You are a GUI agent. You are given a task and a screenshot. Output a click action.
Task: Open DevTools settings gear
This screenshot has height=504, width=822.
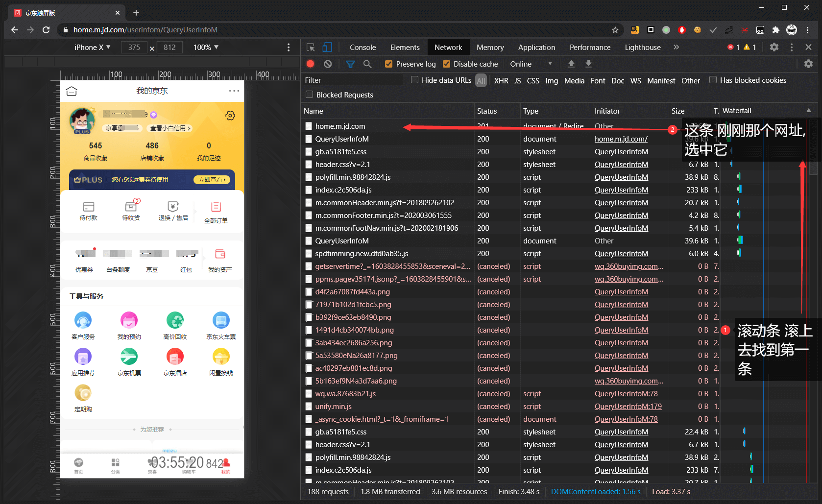pyautogui.click(x=774, y=47)
